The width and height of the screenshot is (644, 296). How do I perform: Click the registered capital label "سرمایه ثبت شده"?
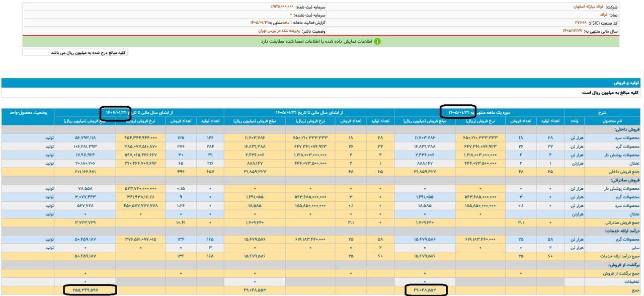[x=311, y=7]
